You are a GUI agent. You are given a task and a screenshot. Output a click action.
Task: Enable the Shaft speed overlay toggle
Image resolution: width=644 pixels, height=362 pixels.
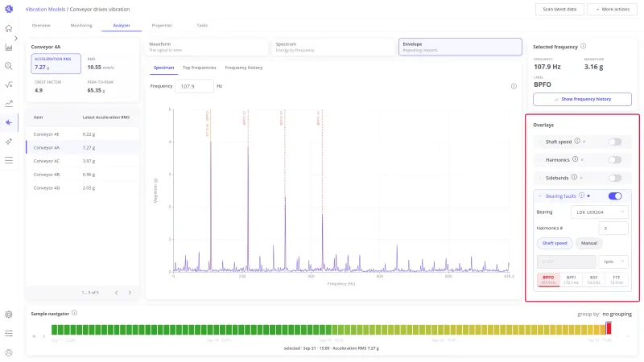pos(615,142)
